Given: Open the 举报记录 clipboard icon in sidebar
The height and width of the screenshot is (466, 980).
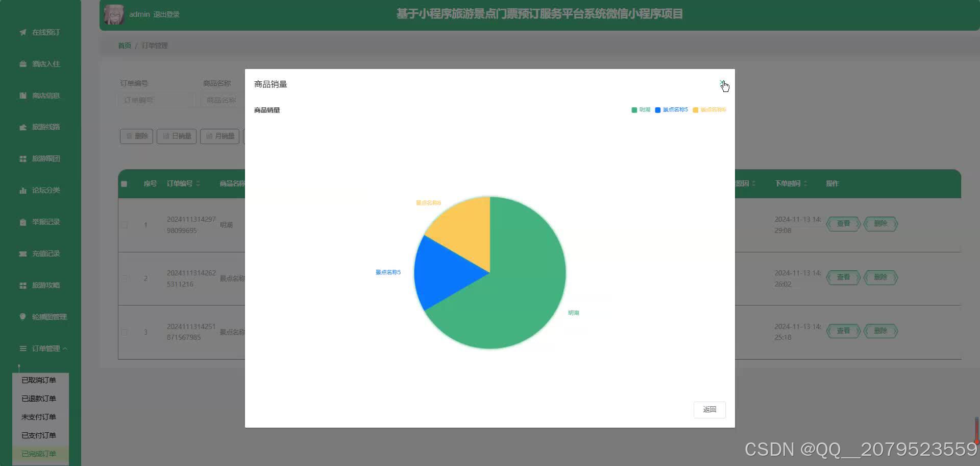Looking at the screenshot, I should pyautogui.click(x=23, y=222).
